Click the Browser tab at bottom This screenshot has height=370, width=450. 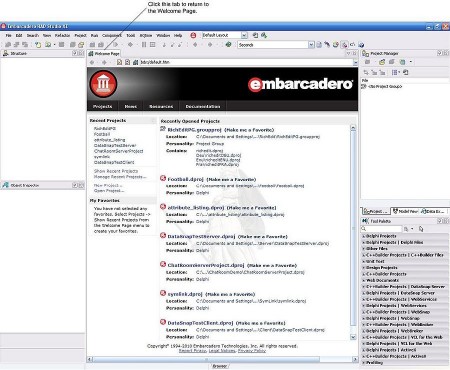coord(219,366)
